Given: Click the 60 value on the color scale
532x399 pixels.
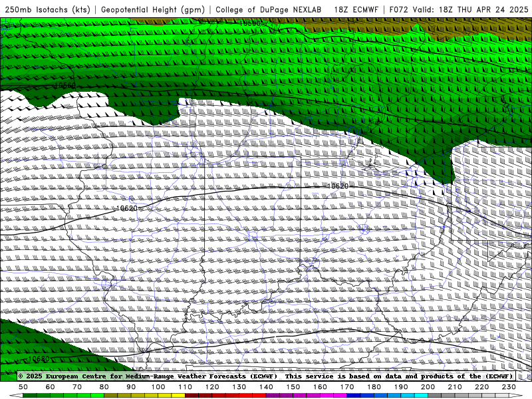Looking at the screenshot, I should pyautogui.click(x=51, y=387).
